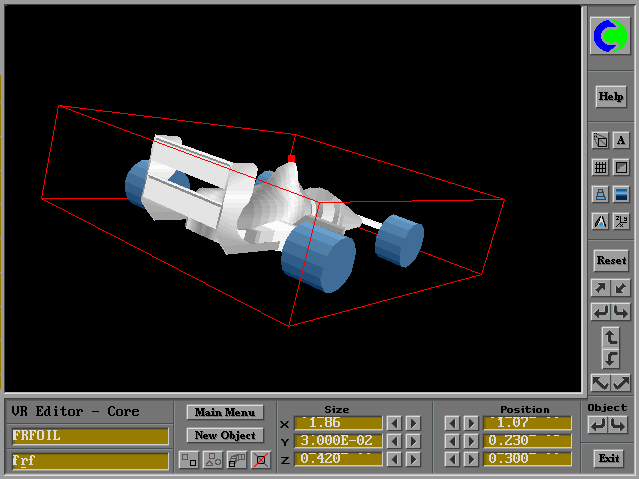Click the upward turn arrow icon
This screenshot has height=479, width=639.
pyautogui.click(x=611, y=337)
